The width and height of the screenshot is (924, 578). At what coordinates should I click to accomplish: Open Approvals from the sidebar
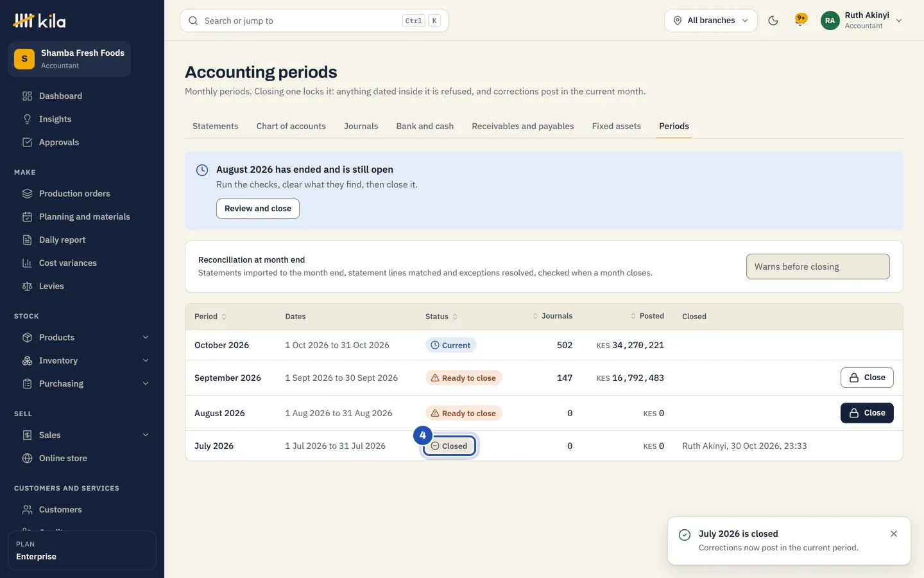tap(82, 143)
